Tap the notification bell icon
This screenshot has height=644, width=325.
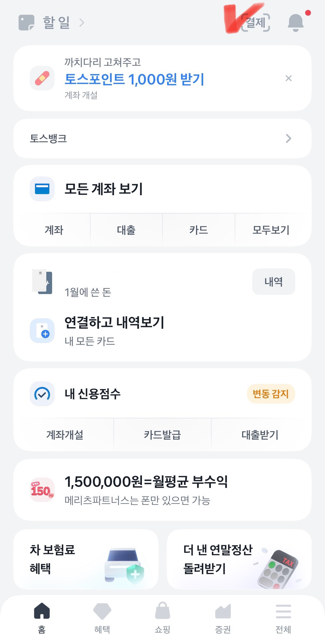tap(296, 22)
